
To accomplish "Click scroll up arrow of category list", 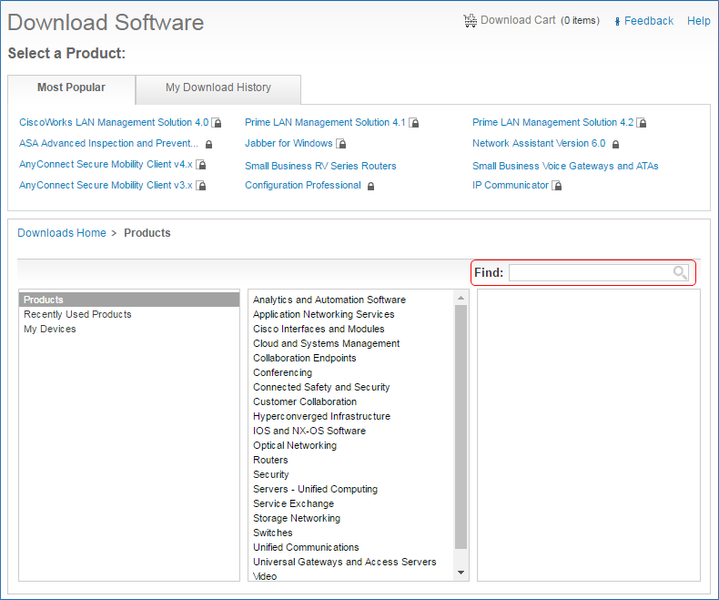I will 461,298.
